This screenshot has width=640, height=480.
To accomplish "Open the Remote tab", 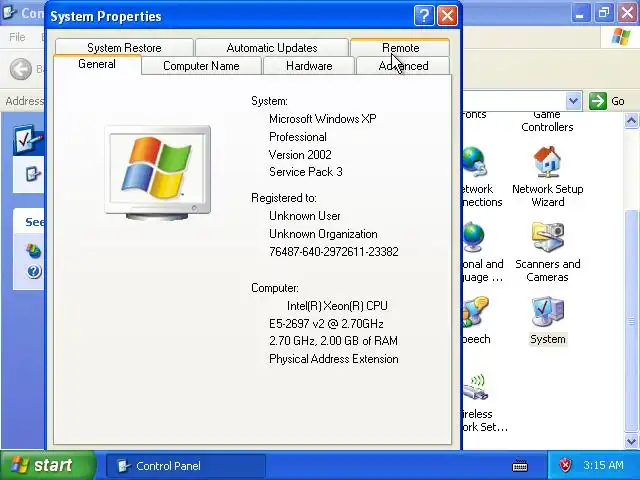I will 400,47.
